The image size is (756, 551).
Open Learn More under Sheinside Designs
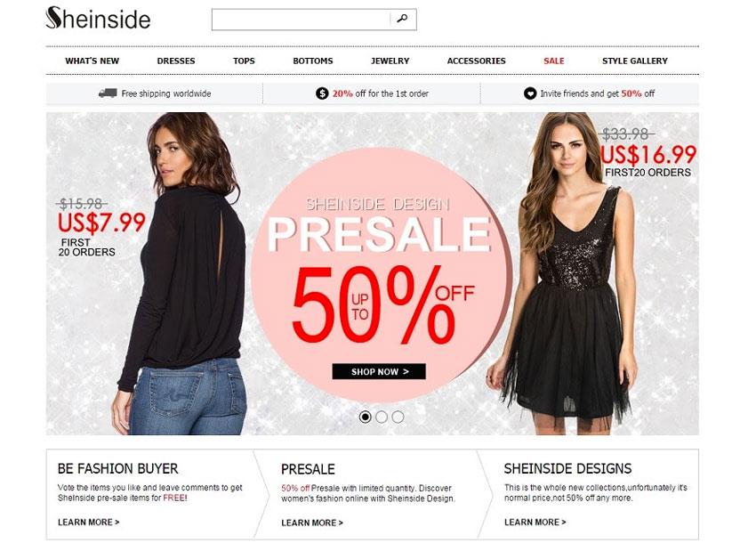click(535, 522)
